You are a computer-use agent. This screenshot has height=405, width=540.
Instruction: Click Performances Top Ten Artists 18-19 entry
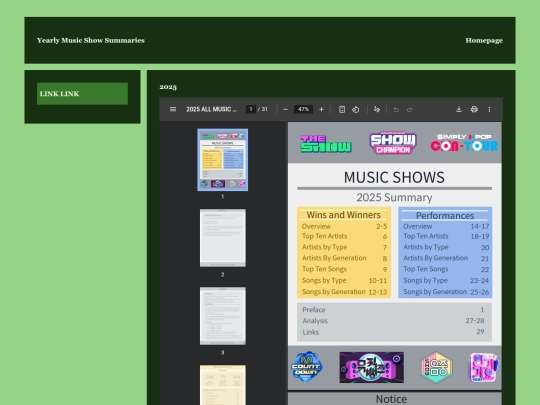point(446,236)
